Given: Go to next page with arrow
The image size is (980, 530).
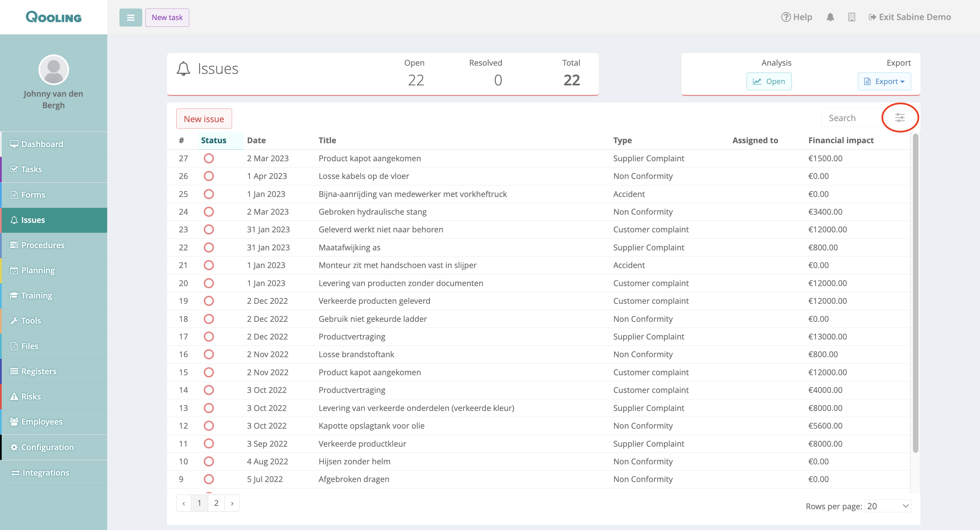Looking at the screenshot, I should click(x=232, y=503).
